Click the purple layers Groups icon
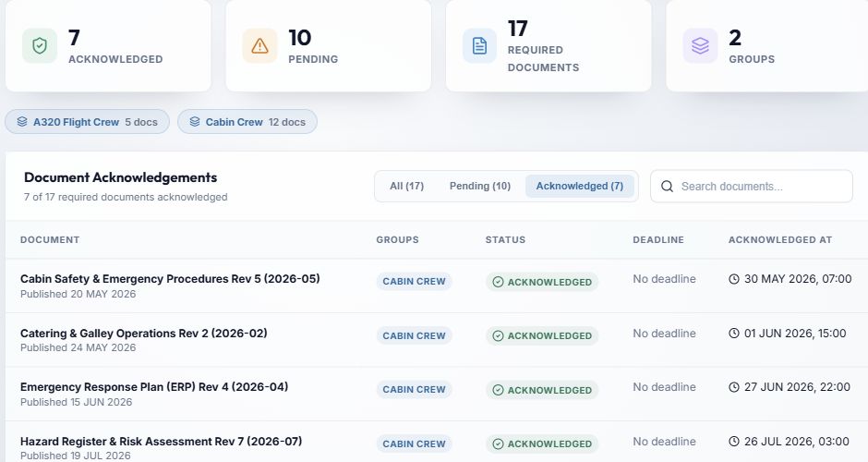Screen dimensions: 868x462 point(700,45)
